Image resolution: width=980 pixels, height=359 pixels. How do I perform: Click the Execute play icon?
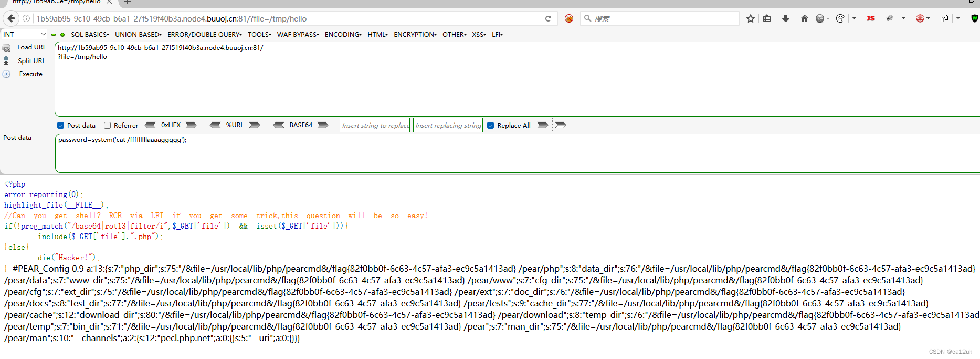tap(6, 74)
